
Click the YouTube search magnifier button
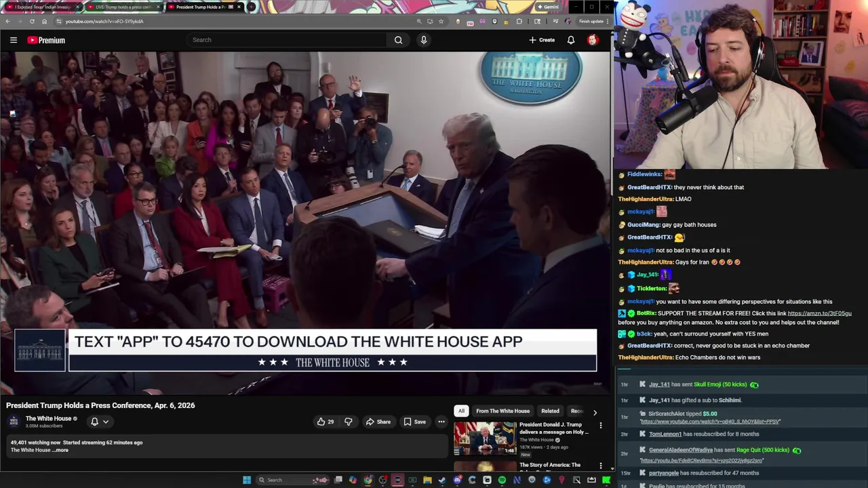[x=398, y=40]
